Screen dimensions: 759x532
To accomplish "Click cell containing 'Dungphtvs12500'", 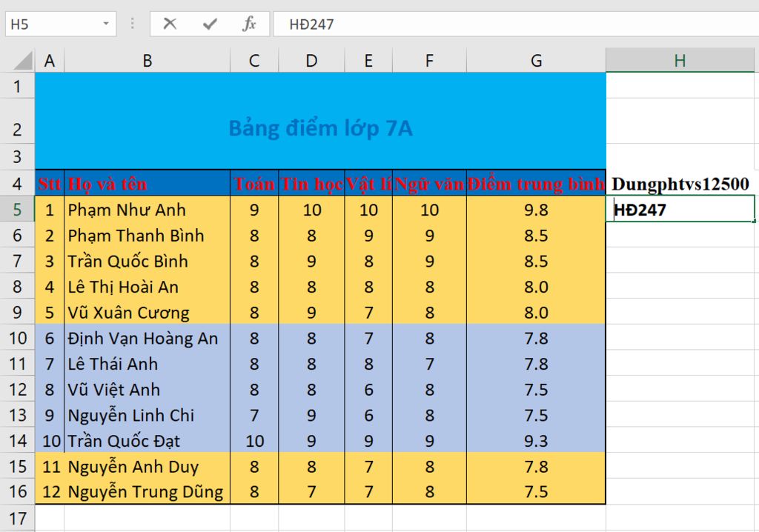I will [x=680, y=184].
